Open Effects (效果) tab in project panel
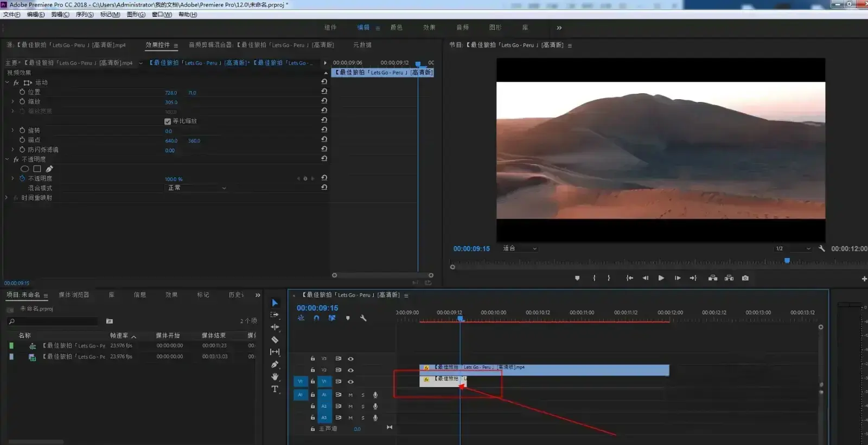This screenshot has width=868, height=445. coord(171,295)
